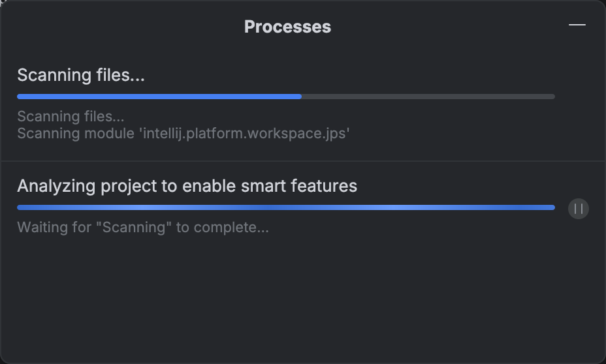This screenshot has height=364, width=606.
Task: Click the divider line between the two processes
Action: 303,161
